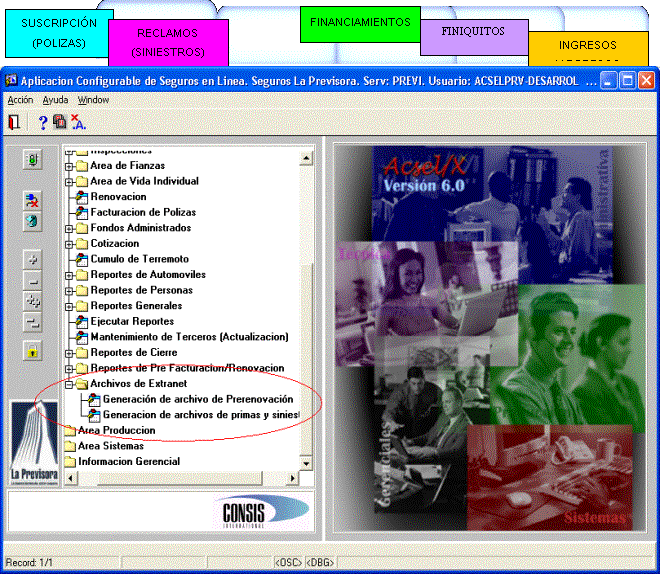
Task: Select the Fondos Administrados label
Action: click(141, 228)
